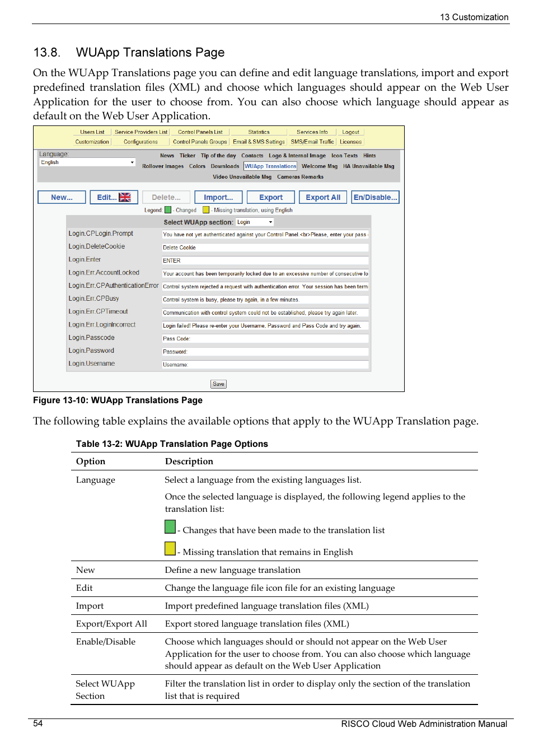Click the Login.Enter field containing ENTER

pos(265,260)
